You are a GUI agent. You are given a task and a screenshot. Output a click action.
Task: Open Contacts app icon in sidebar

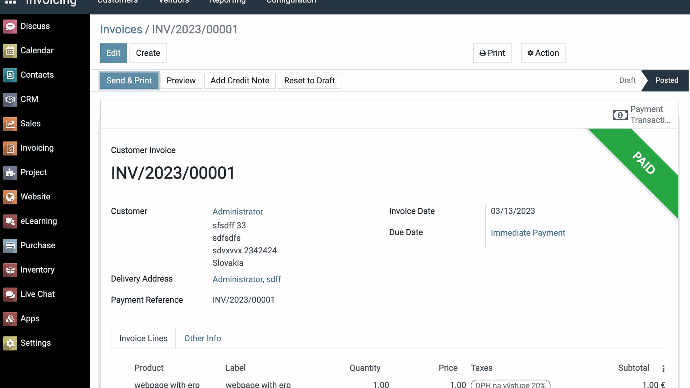click(x=10, y=75)
